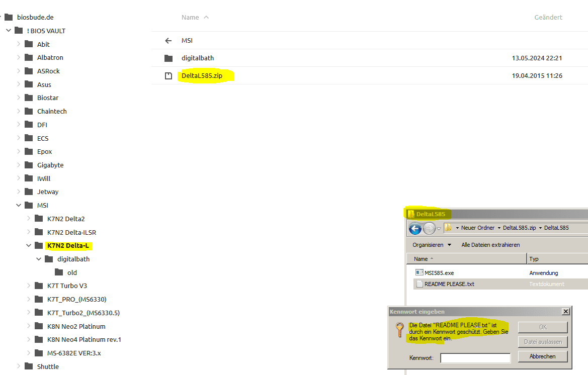Click the old folder icon in tree
588x375 pixels.
(59, 272)
